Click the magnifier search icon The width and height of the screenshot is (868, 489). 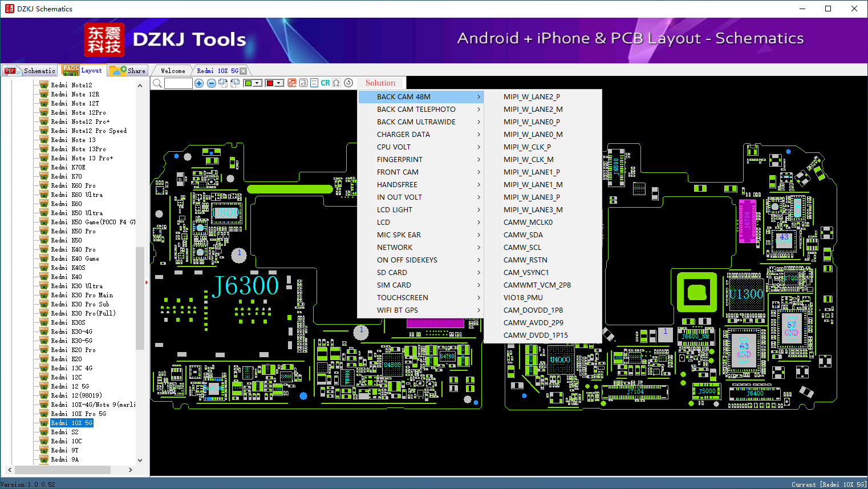pyautogui.click(x=157, y=83)
